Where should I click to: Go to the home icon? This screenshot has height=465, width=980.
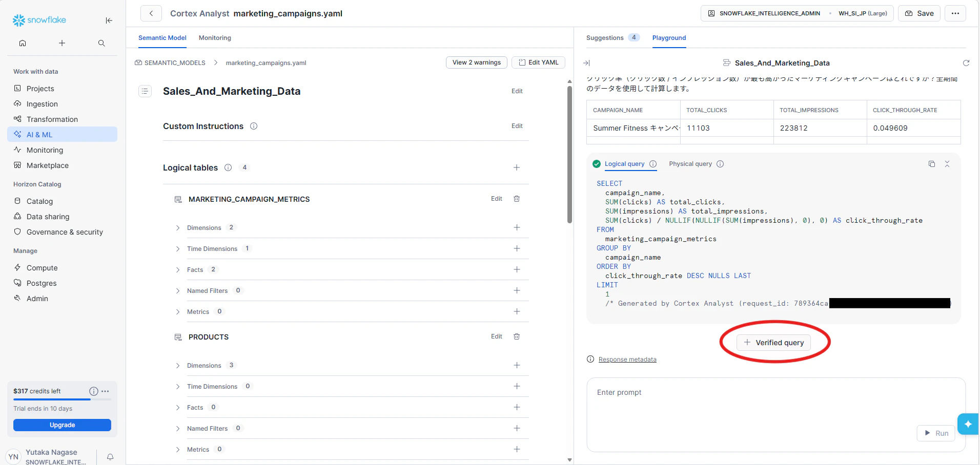click(23, 43)
